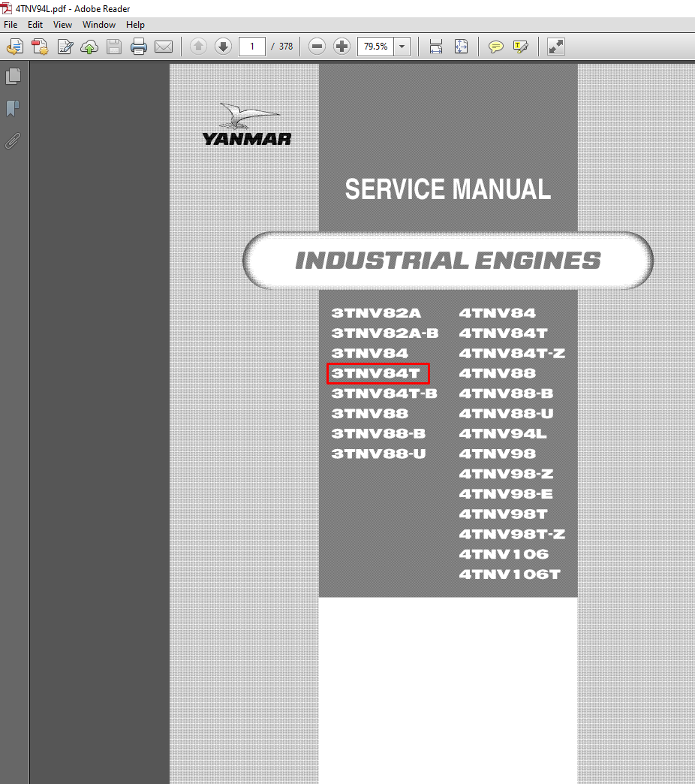Click the 4TNV84T model text
This screenshot has height=784, width=695.
(503, 333)
